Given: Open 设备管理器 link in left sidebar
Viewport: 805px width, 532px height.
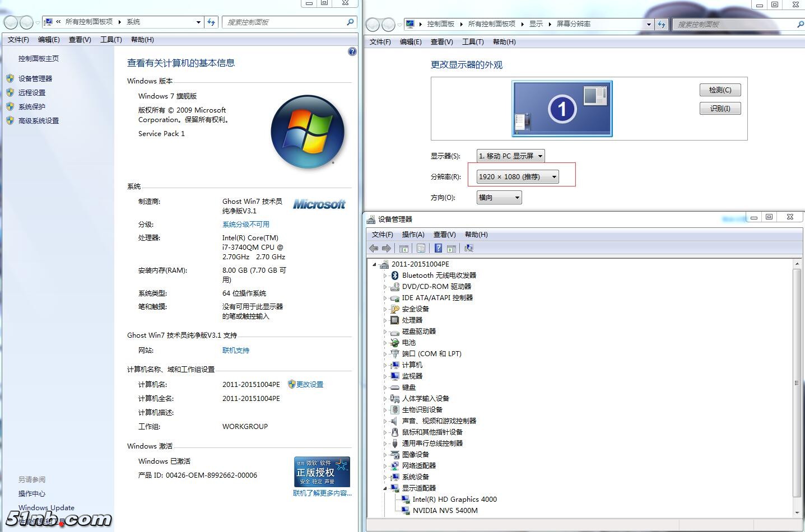Looking at the screenshot, I should 35,79.
